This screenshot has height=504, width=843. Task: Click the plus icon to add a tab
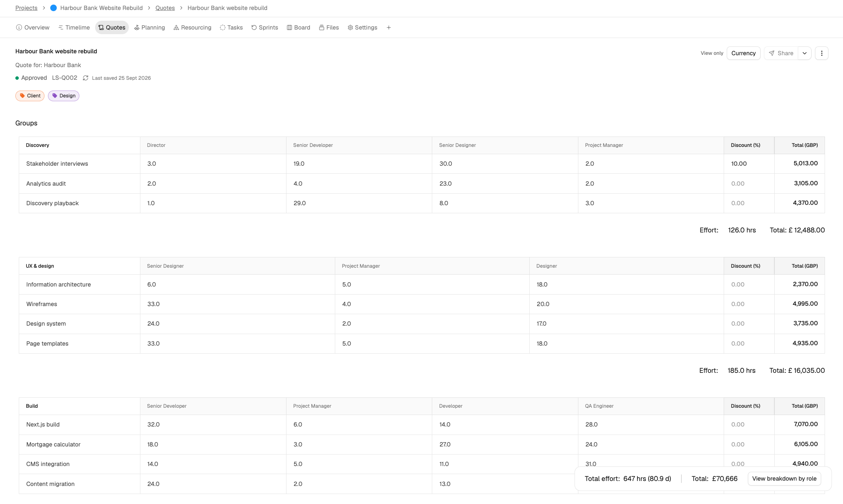[389, 28]
